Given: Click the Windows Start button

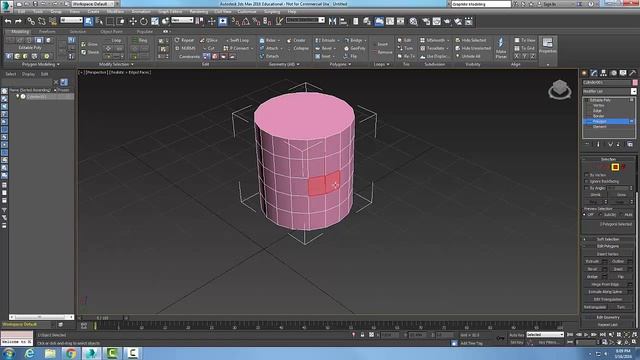Looking at the screenshot, I should click(9, 353).
